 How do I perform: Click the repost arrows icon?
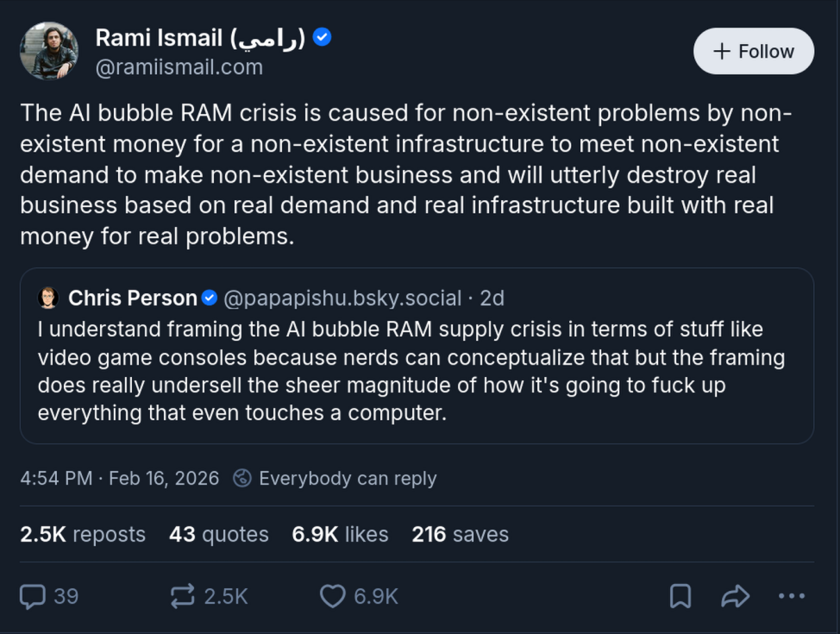(x=181, y=596)
